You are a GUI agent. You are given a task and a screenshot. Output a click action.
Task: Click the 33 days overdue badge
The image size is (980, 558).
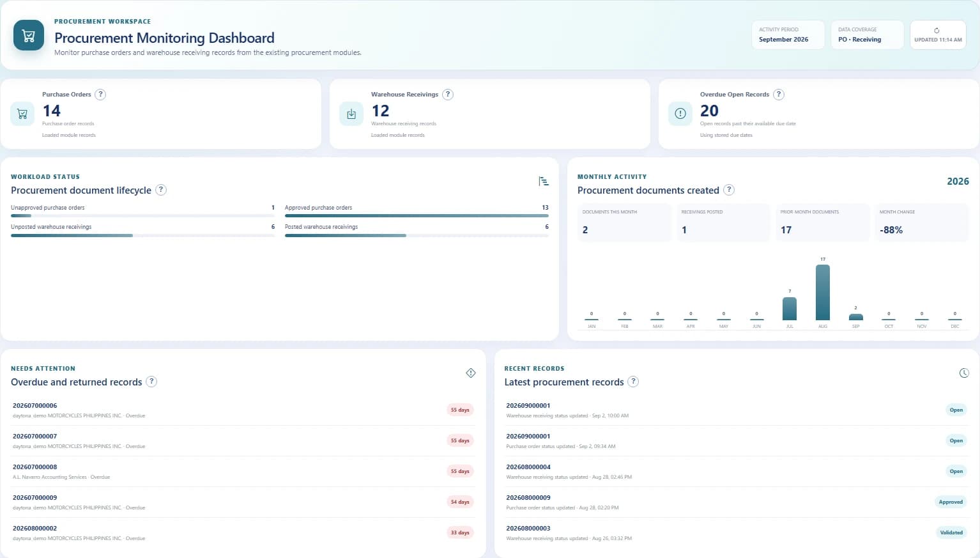coord(460,532)
